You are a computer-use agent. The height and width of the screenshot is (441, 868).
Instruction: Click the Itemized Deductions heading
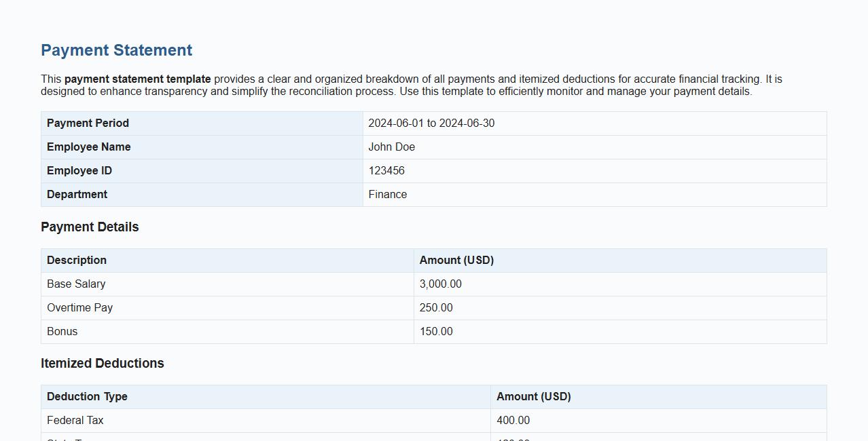[102, 363]
